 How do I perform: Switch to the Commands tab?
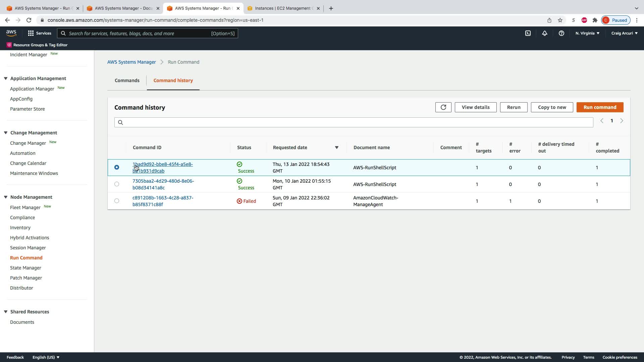(127, 80)
